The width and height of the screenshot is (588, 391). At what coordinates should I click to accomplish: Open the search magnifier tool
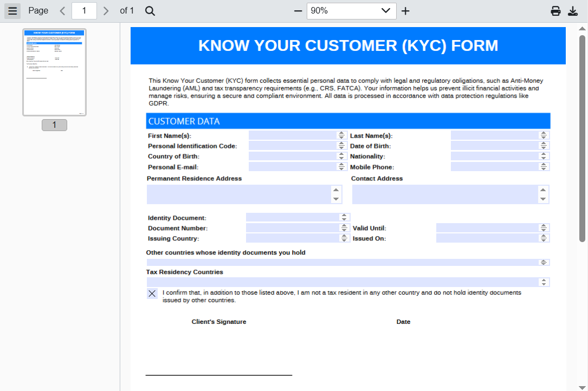[x=150, y=11]
